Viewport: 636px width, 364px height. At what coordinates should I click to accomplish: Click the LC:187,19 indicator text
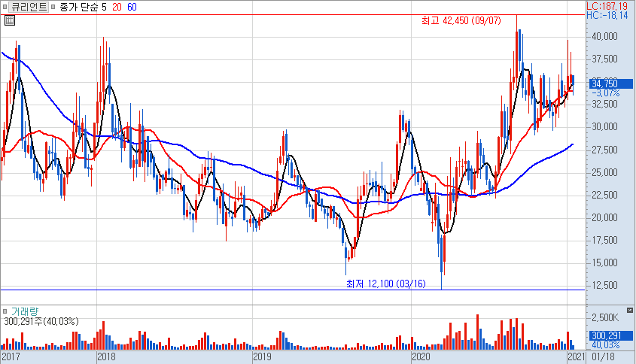(607, 6)
